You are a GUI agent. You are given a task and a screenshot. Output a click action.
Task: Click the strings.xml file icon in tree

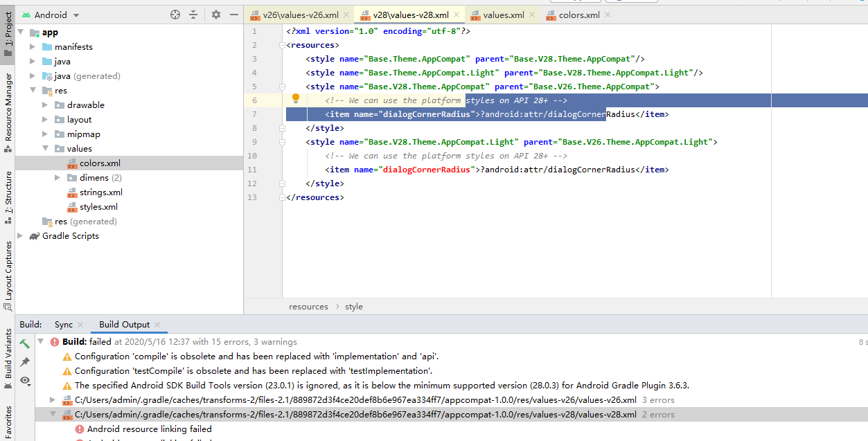72,192
